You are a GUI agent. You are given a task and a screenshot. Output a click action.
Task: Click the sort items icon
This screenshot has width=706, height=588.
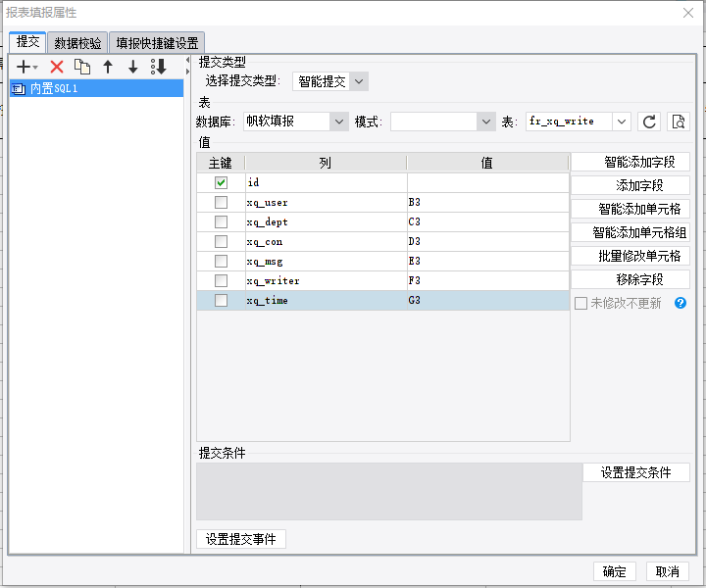coord(159,67)
